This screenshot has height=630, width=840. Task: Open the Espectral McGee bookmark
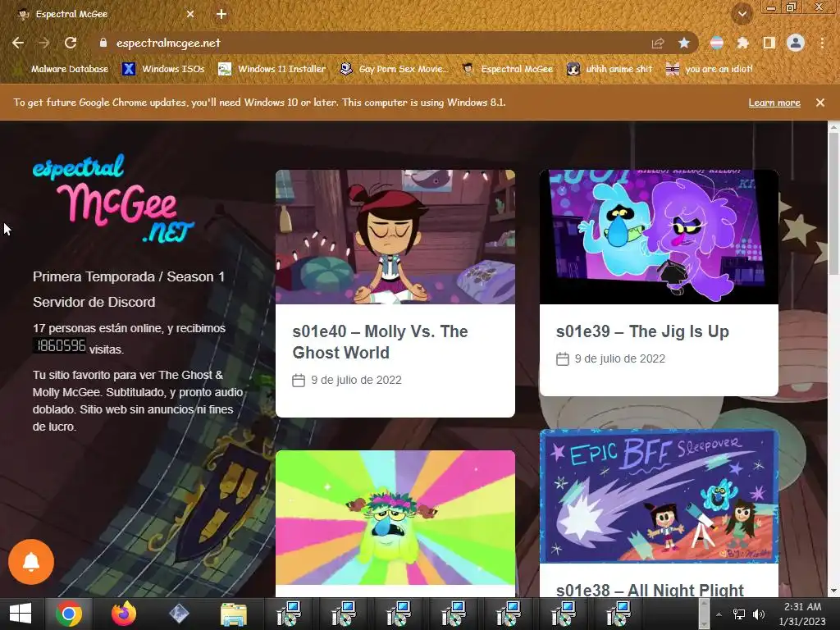(508, 69)
